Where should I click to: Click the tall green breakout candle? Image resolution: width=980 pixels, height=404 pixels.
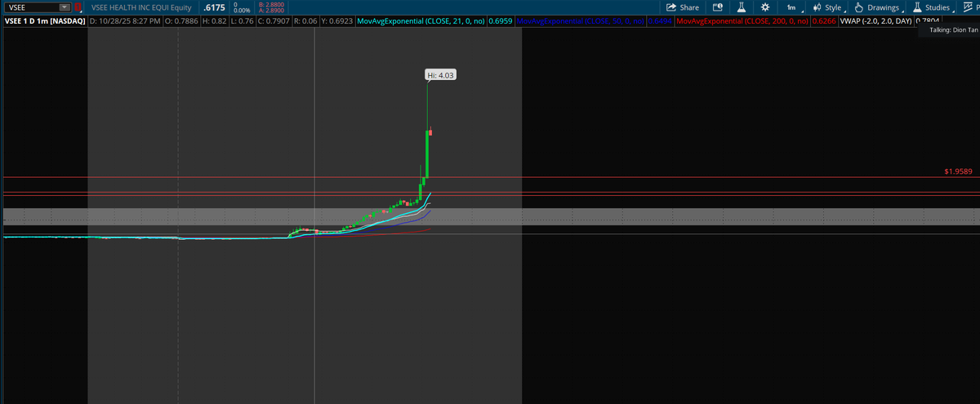[x=427, y=153]
